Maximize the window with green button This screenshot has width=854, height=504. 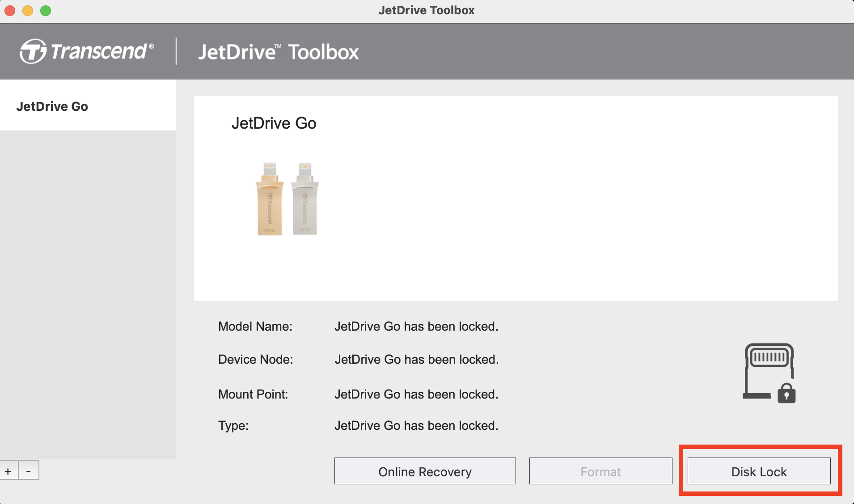pos(46,10)
